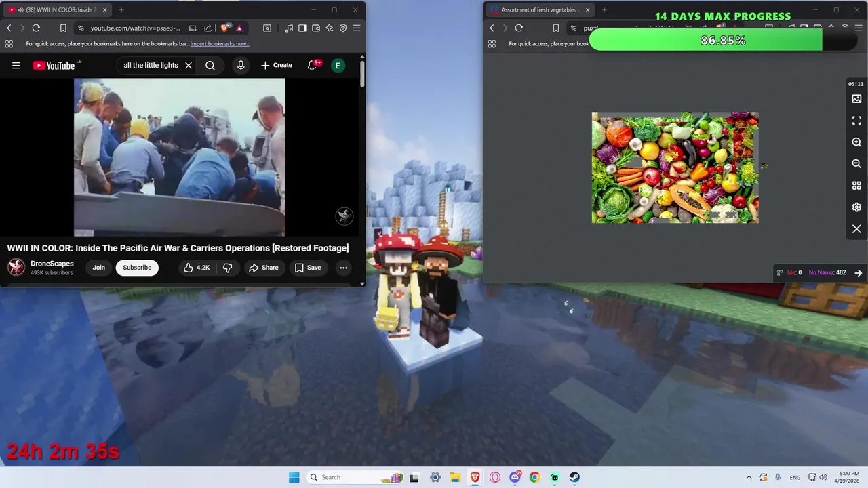Bookmark the YouTube page
The width and height of the screenshot is (868, 488).
pyautogui.click(x=63, y=28)
